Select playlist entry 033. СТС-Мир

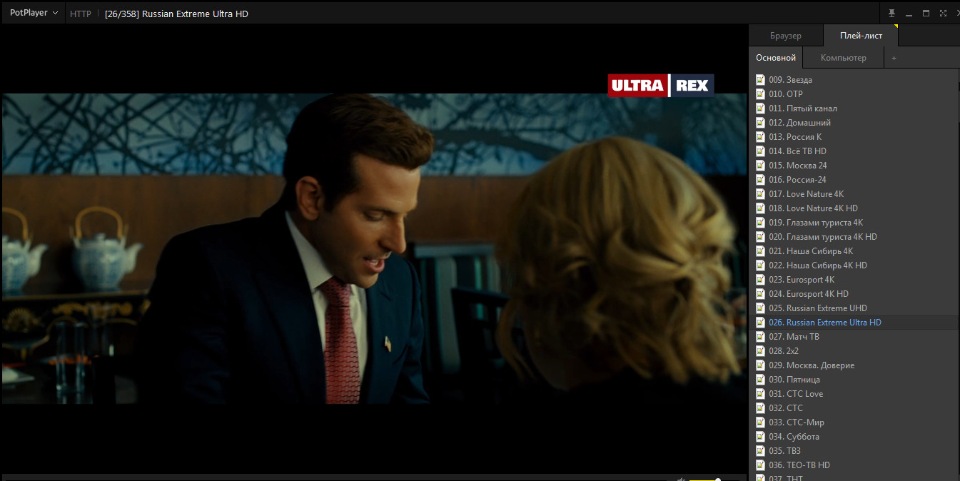tap(854, 422)
